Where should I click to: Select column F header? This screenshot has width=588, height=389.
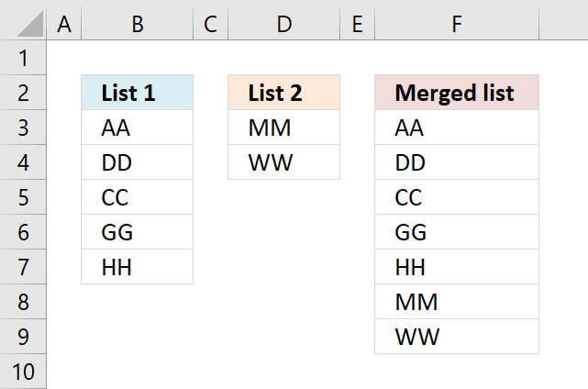coord(457,24)
